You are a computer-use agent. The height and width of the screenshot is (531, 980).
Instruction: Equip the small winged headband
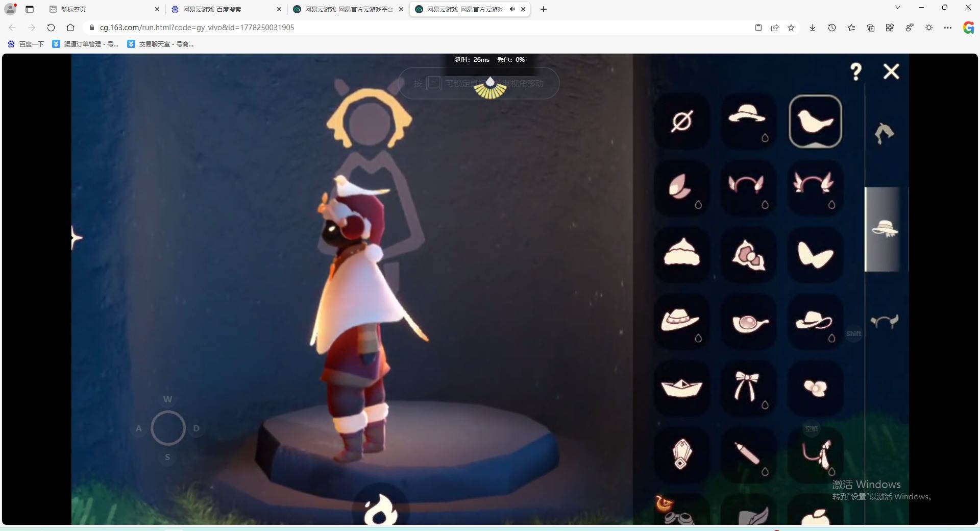pyautogui.click(x=748, y=188)
